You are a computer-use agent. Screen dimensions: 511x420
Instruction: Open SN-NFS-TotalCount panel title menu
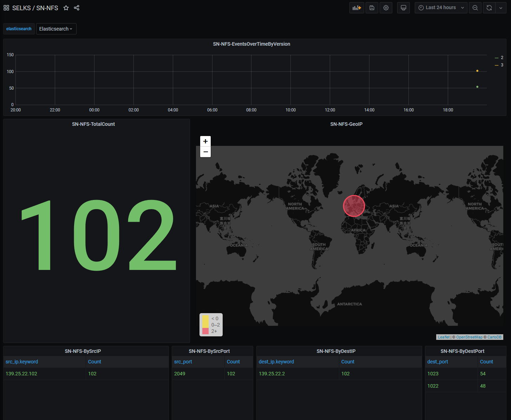(93, 124)
